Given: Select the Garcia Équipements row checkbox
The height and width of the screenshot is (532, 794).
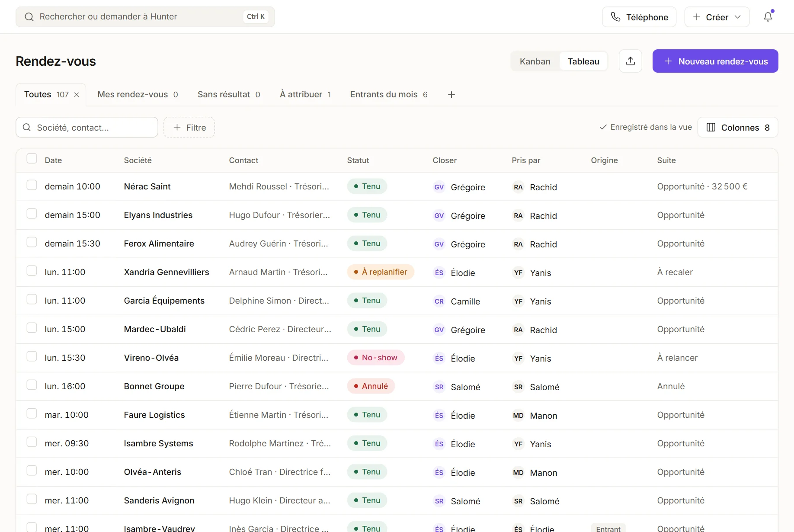Looking at the screenshot, I should click(32, 299).
